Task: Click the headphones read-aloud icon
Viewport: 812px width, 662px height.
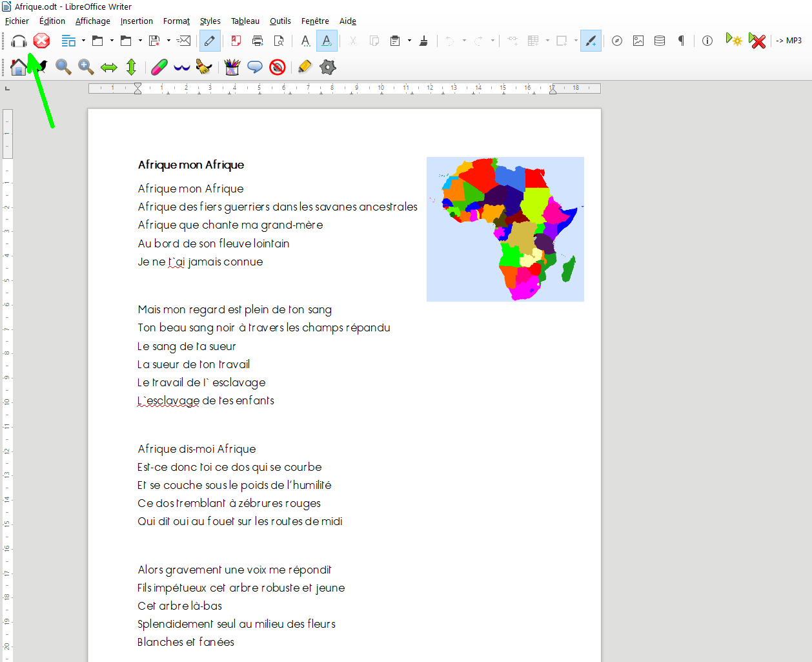Action: (x=19, y=41)
